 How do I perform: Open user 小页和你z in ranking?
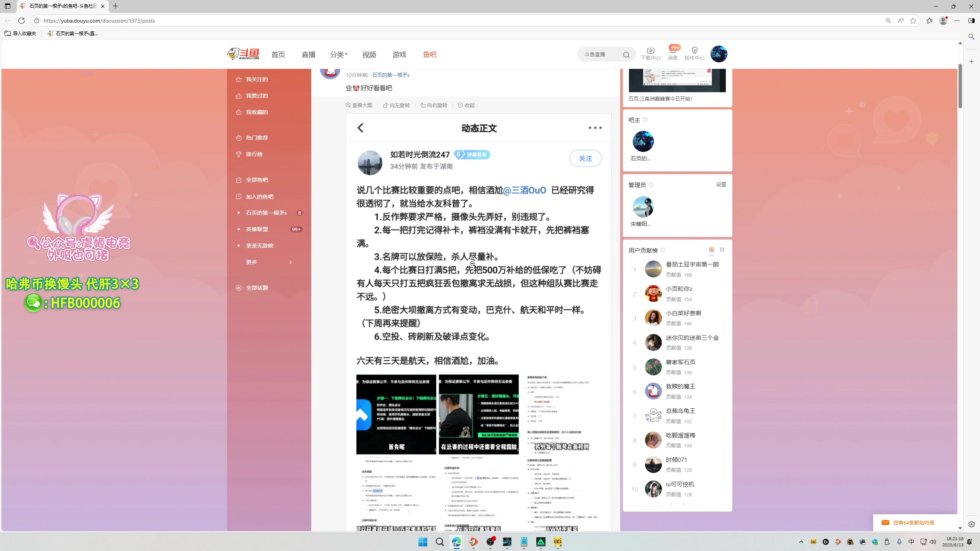click(679, 289)
